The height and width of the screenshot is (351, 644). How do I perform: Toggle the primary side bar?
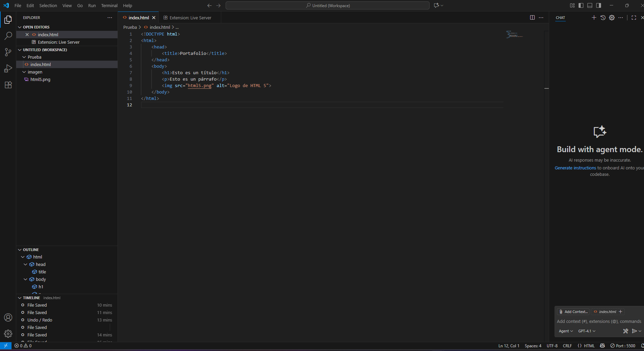click(x=581, y=5)
